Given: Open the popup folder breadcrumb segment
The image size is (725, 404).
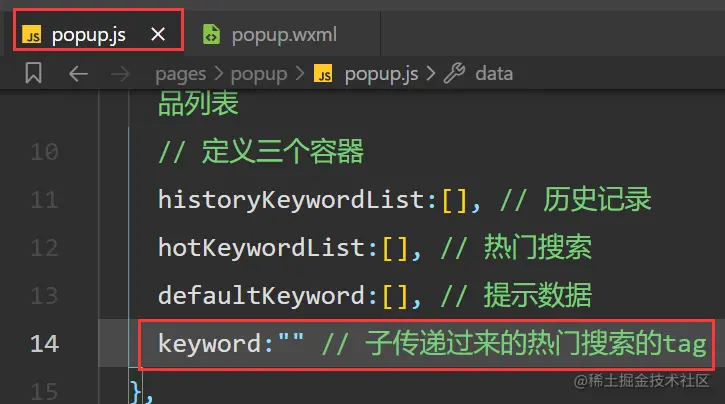Looking at the screenshot, I should [x=259, y=74].
